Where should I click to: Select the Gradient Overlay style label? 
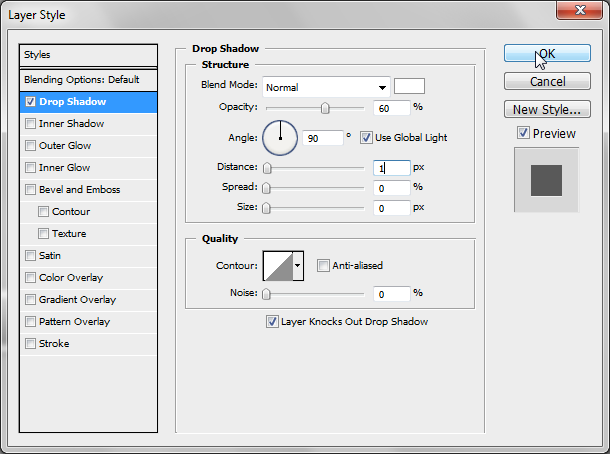[x=77, y=300]
